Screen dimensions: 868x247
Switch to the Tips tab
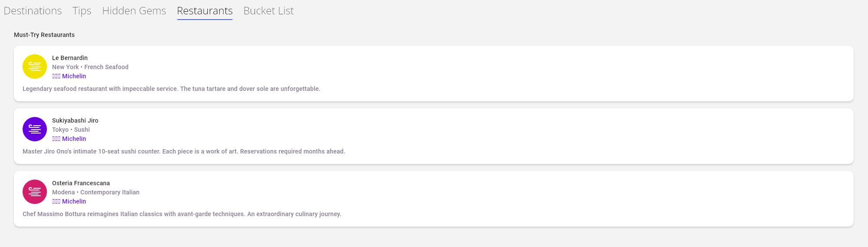82,11
